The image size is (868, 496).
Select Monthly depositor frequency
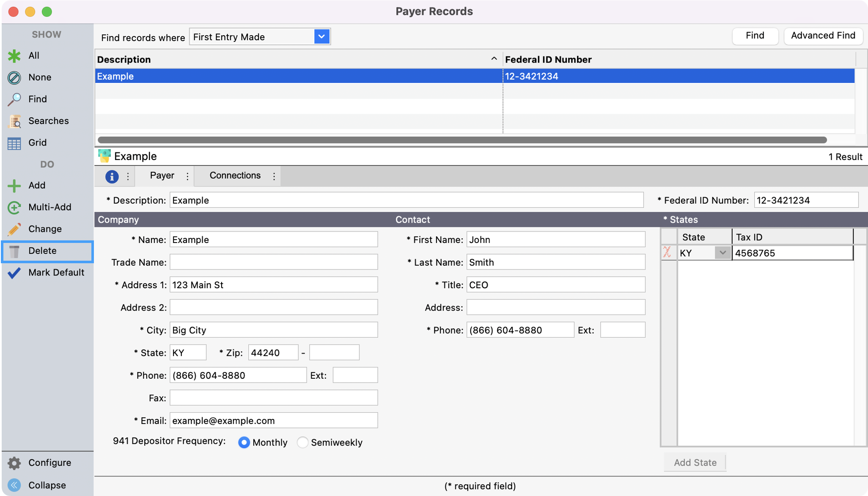point(244,442)
